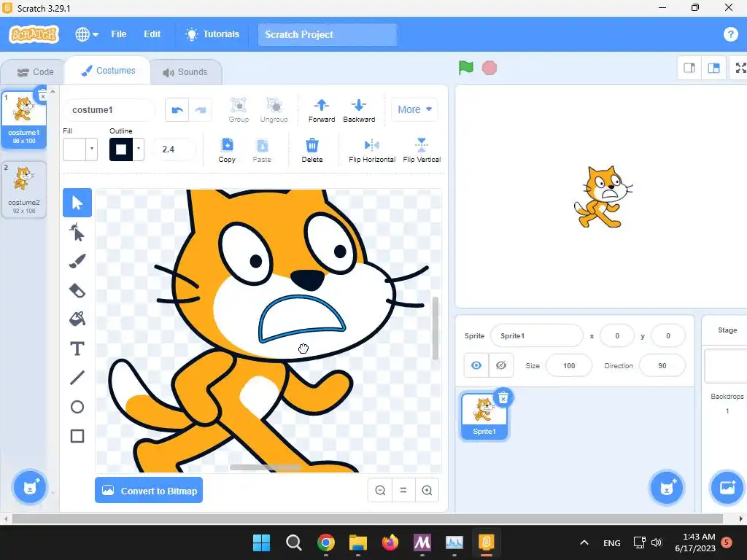Show the sprite with eye icon
747x560 pixels.
pos(476,365)
